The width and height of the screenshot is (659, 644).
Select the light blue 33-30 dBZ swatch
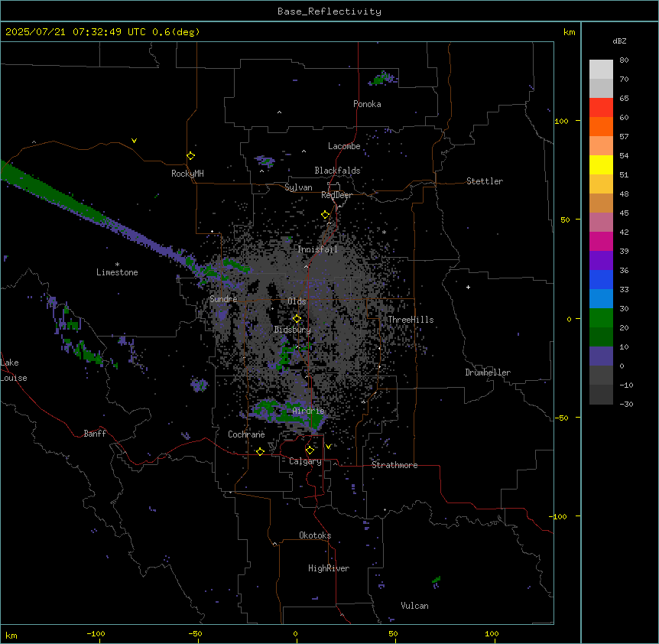(601, 299)
